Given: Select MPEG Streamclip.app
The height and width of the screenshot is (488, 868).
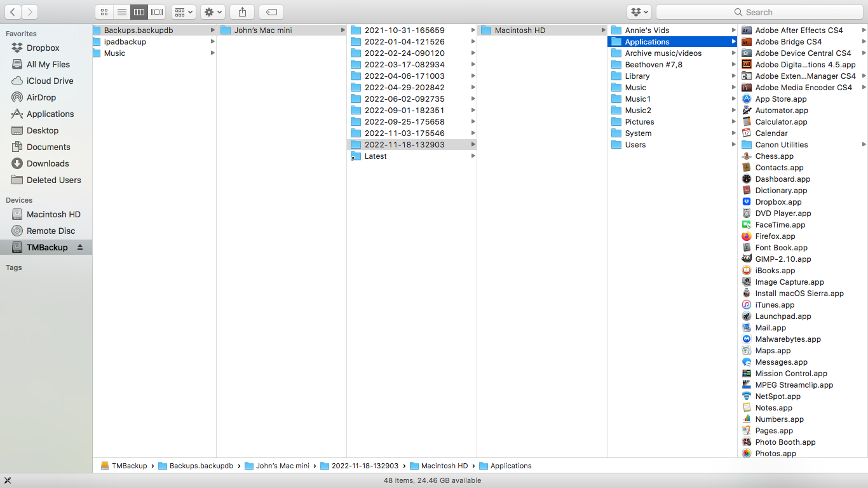Looking at the screenshot, I should pos(794,384).
